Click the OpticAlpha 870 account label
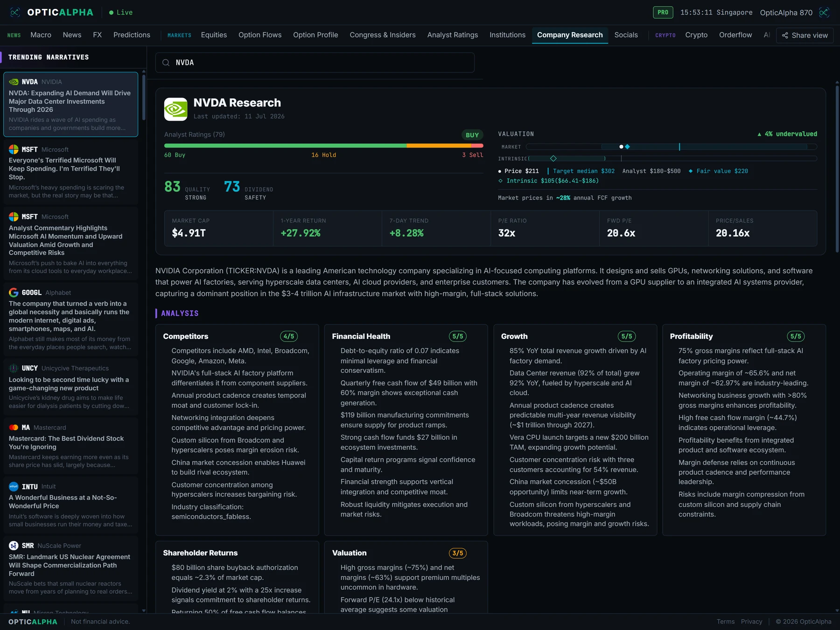This screenshot has height=630, width=840. pyautogui.click(x=786, y=13)
